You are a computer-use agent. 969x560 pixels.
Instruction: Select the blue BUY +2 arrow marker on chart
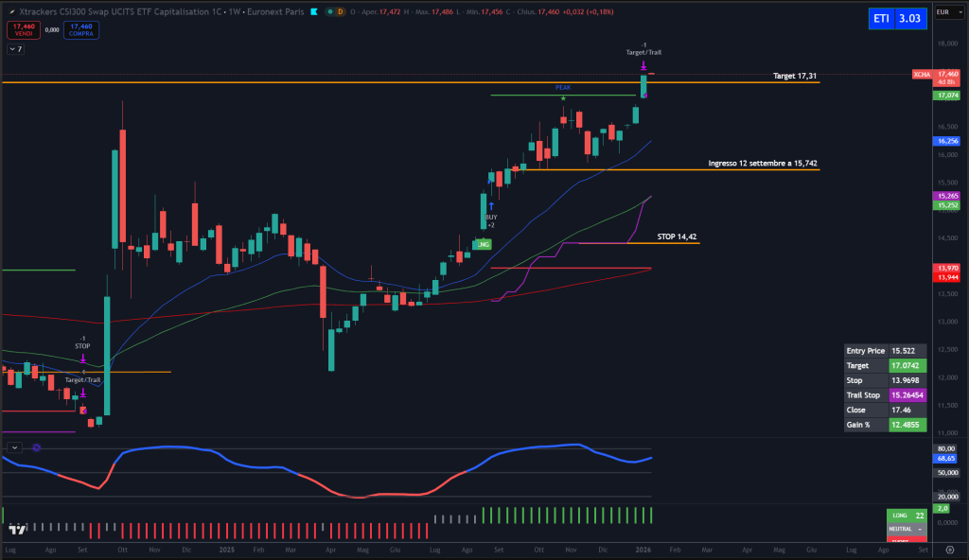pos(491,204)
